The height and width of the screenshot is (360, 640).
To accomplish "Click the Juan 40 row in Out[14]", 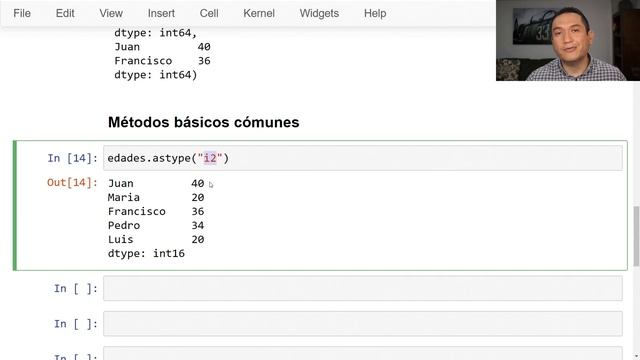I will 156,184.
